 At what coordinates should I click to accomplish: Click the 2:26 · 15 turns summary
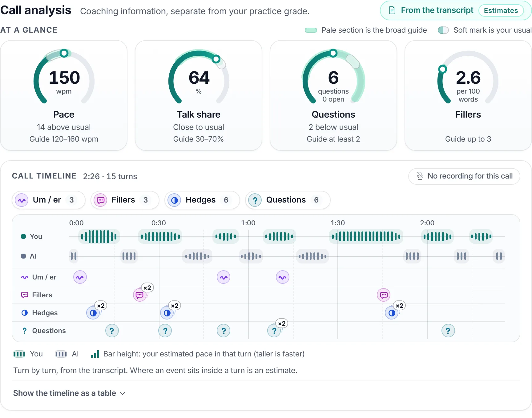coord(110,176)
